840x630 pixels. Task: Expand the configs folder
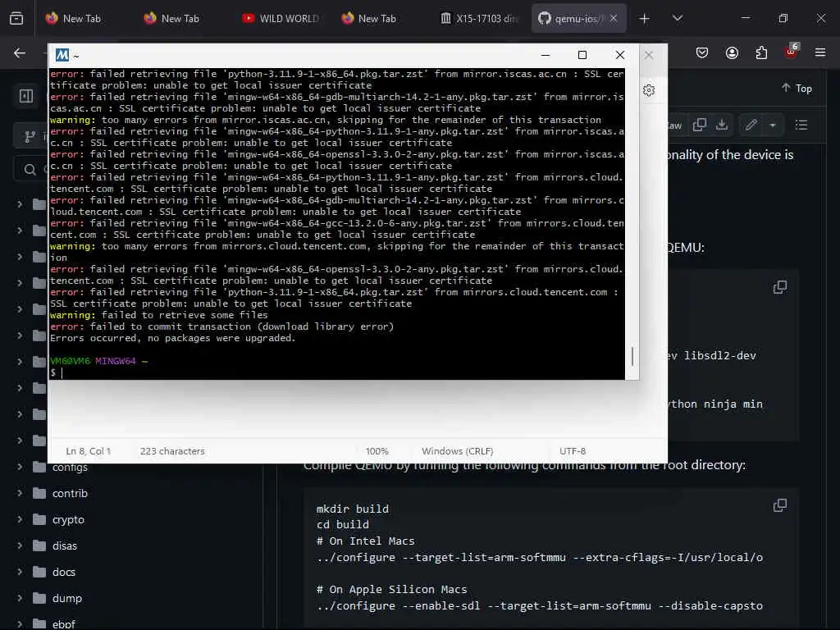(20, 467)
